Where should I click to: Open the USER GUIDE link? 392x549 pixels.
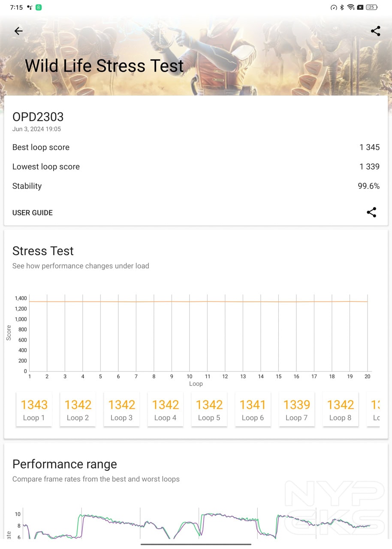point(33,213)
